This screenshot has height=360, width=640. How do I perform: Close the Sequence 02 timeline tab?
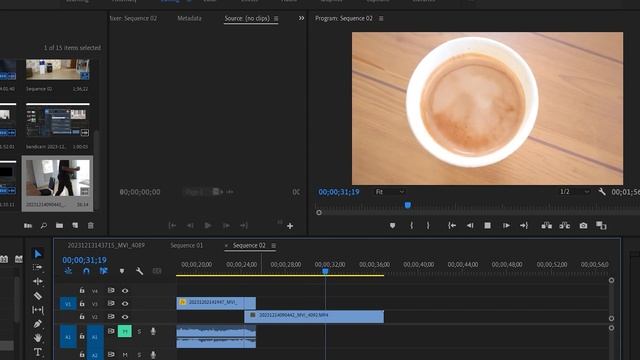(226, 245)
